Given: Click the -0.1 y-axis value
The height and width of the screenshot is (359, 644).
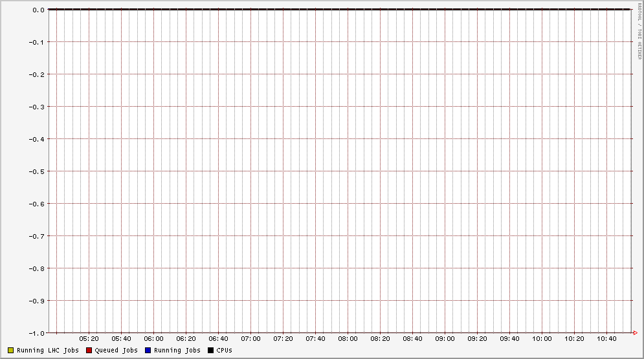Looking at the screenshot, I should pyautogui.click(x=36, y=42).
